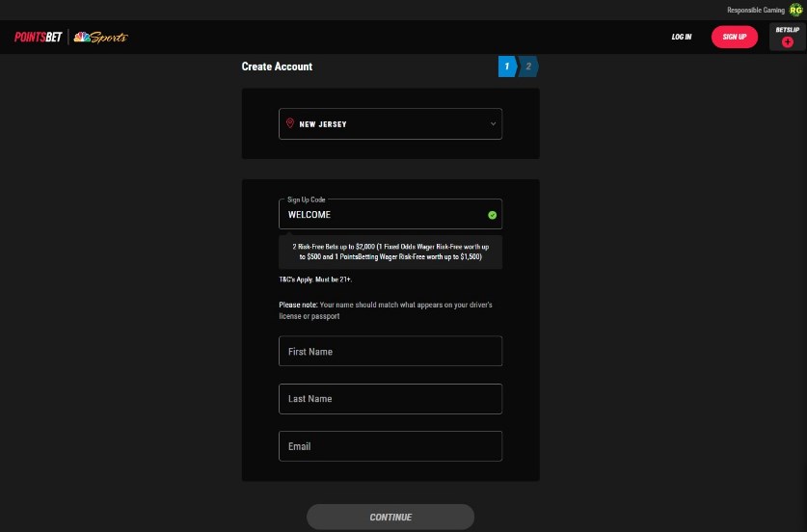807x532 pixels.
Task: Focus the First Name input field
Action: 390,351
